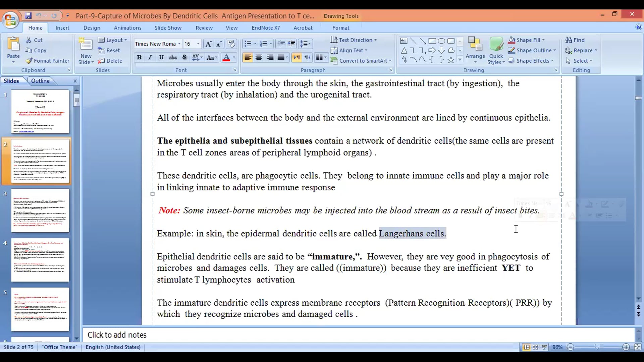Toggle Italic formatting
The height and width of the screenshot is (362, 644).
(150, 58)
